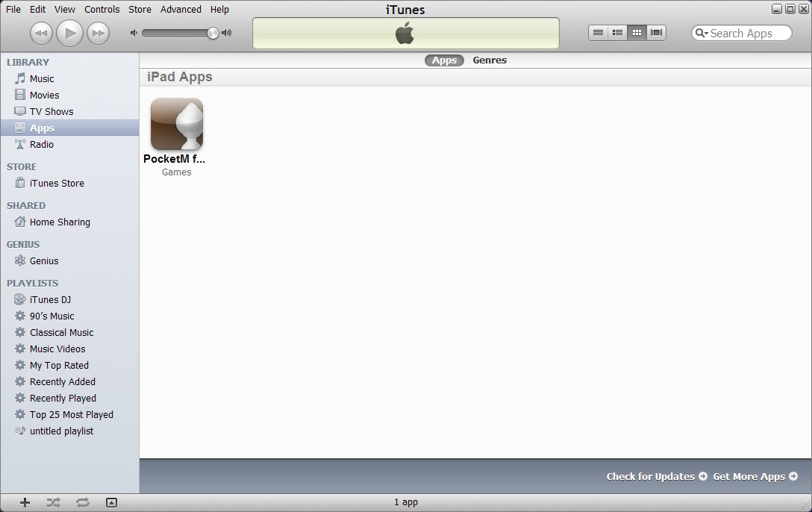The image size is (812, 512).
Task: Click the iTunes DJ disc icon
Action: 19,299
